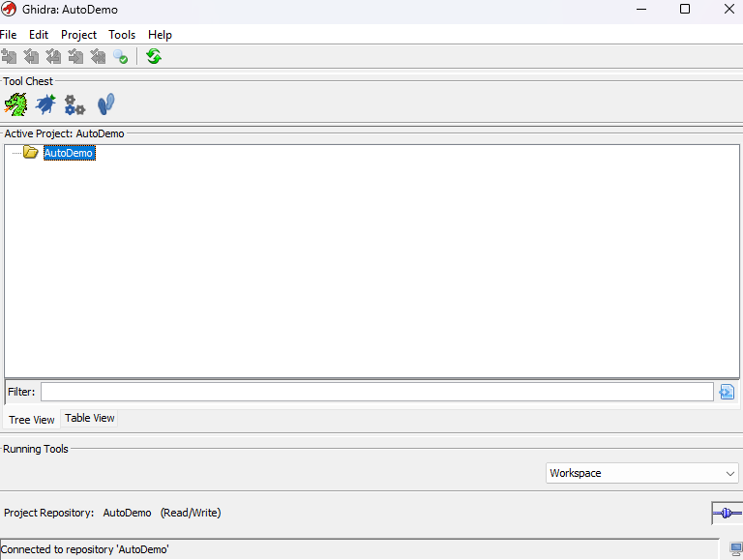Viewport: 743px width, 560px height.
Task: Switch to the Table View tab
Action: pos(89,418)
